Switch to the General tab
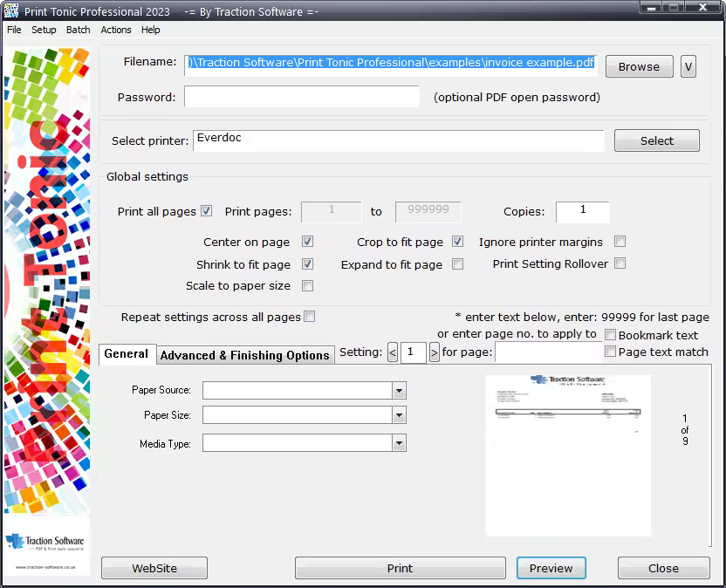726x588 pixels. [126, 354]
